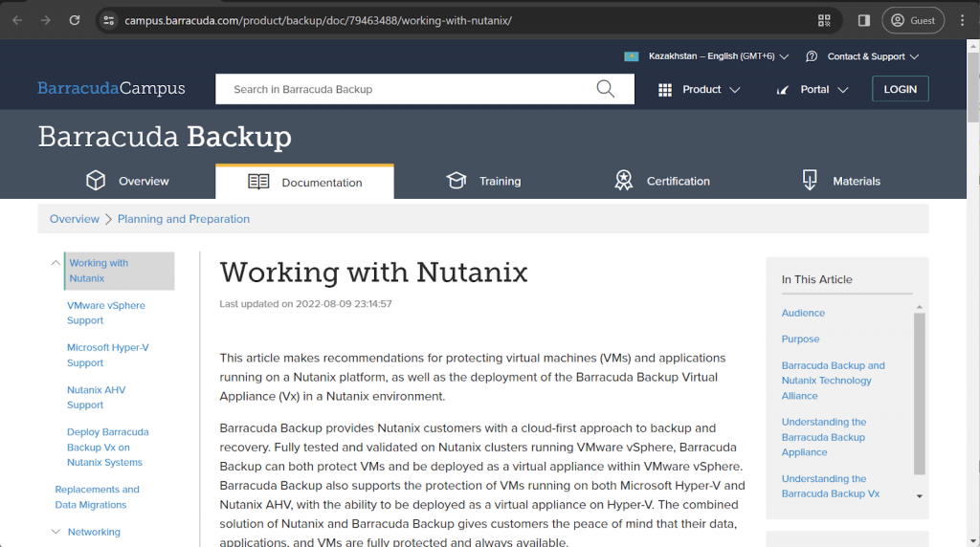The height and width of the screenshot is (547, 980).
Task: Open Replacements and Data Migrations link
Action: pos(97,497)
